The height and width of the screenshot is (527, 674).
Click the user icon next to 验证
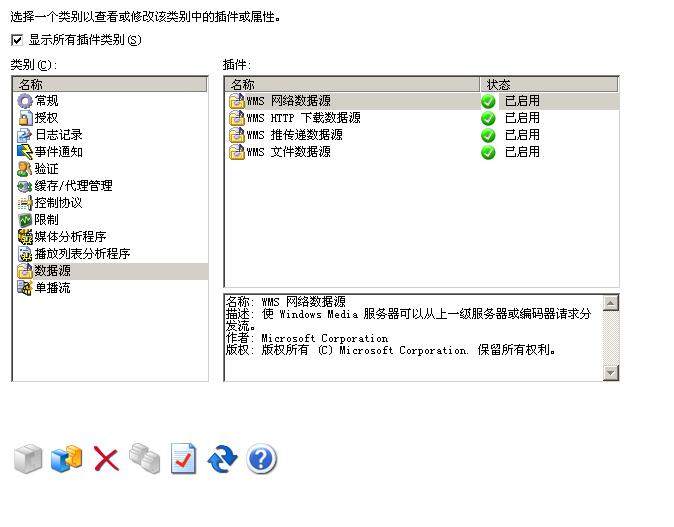(25, 169)
